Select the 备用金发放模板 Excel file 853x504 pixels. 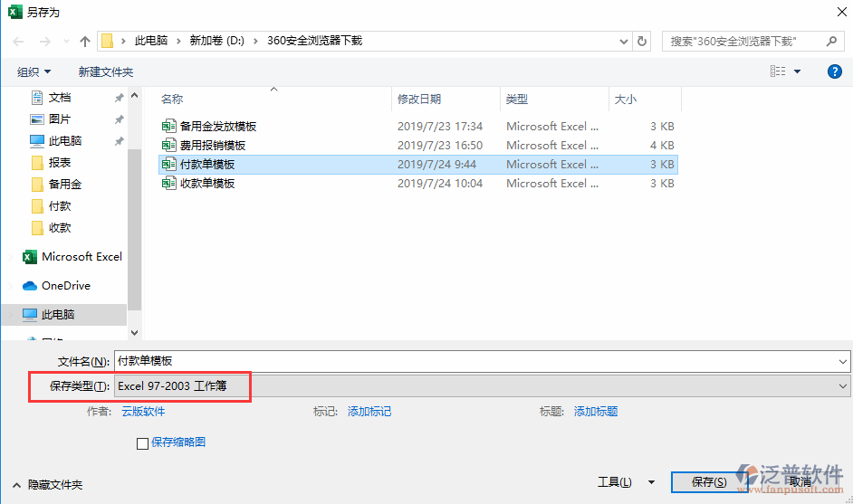coord(217,127)
